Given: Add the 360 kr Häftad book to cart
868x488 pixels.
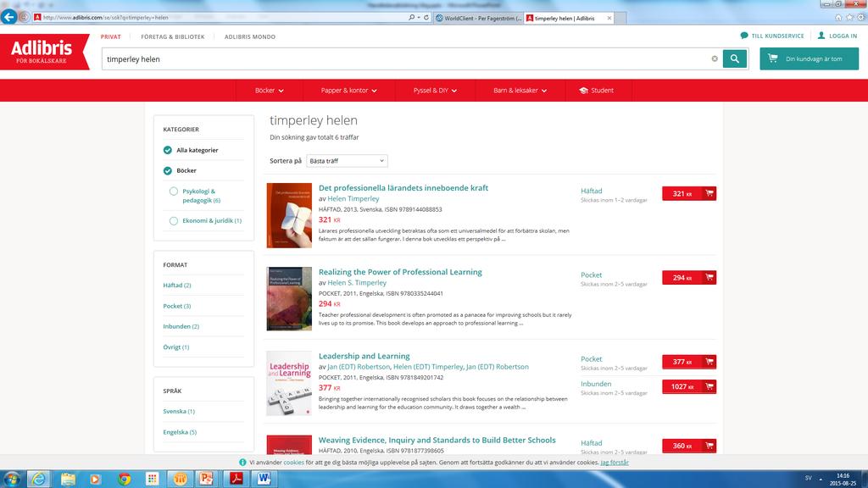Looking at the screenshot, I should point(689,446).
